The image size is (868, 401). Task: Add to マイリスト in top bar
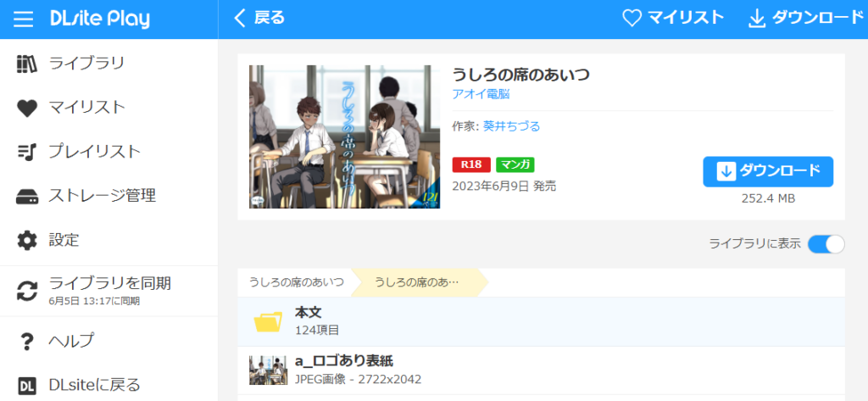coord(673,18)
